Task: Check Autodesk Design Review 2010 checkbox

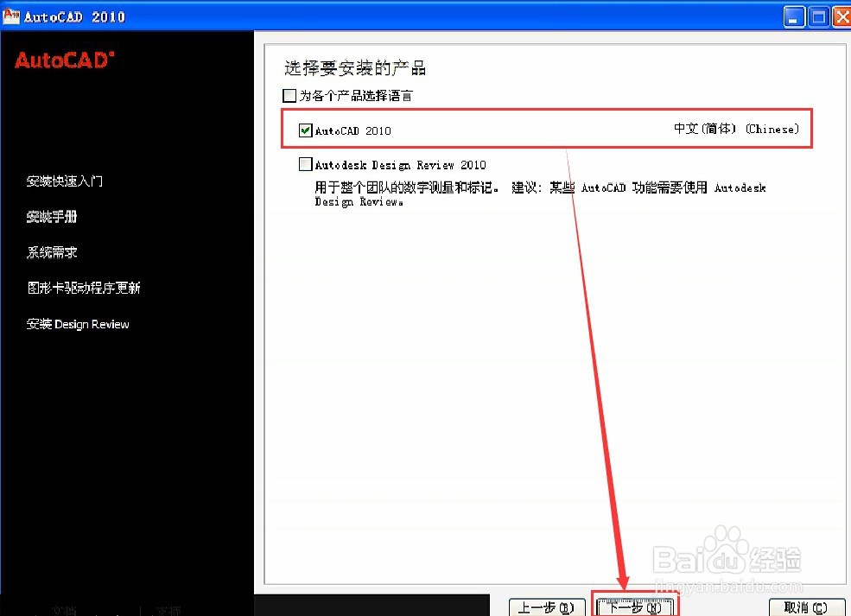Action: click(305, 164)
